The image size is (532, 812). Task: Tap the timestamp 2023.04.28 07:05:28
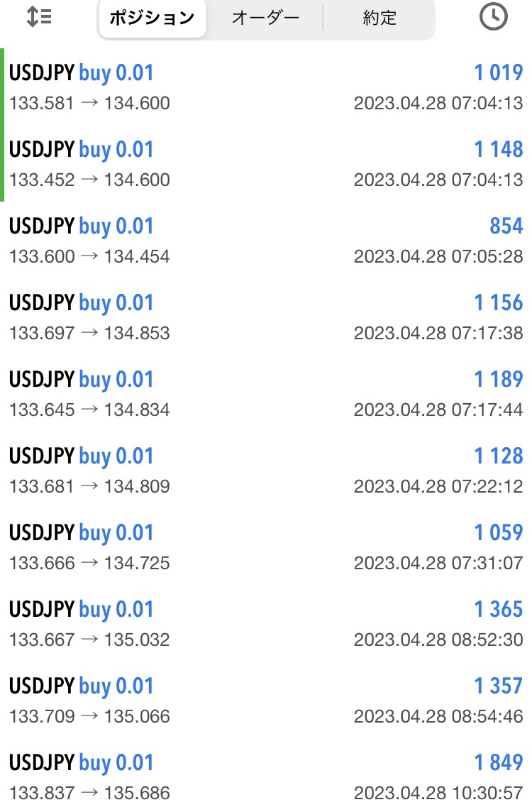click(438, 256)
